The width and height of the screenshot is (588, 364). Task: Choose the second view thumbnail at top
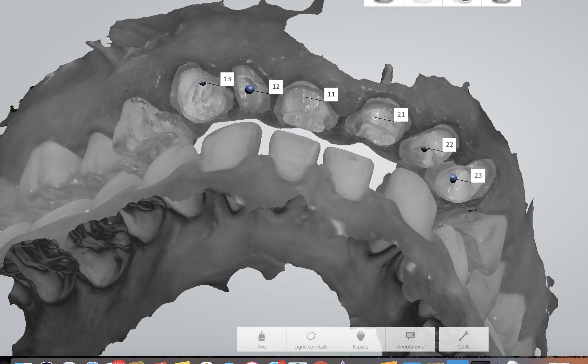pyautogui.click(x=422, y=2)
